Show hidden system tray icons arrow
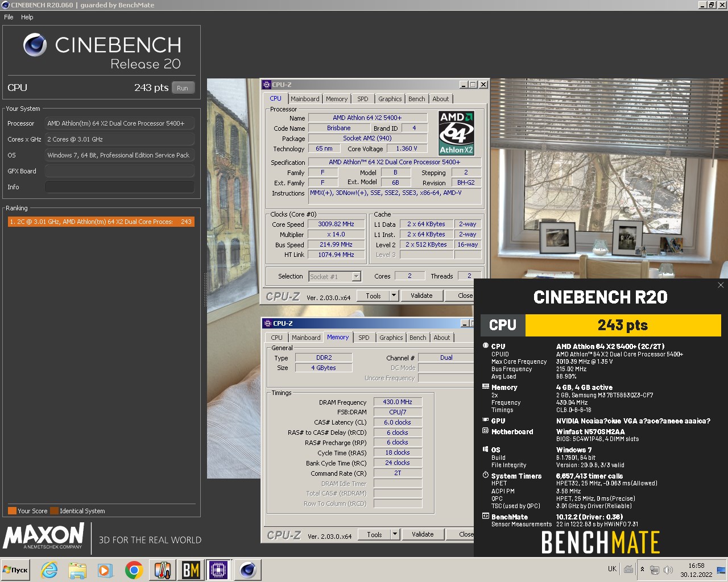The image size is (728, 582). [642, 569]
